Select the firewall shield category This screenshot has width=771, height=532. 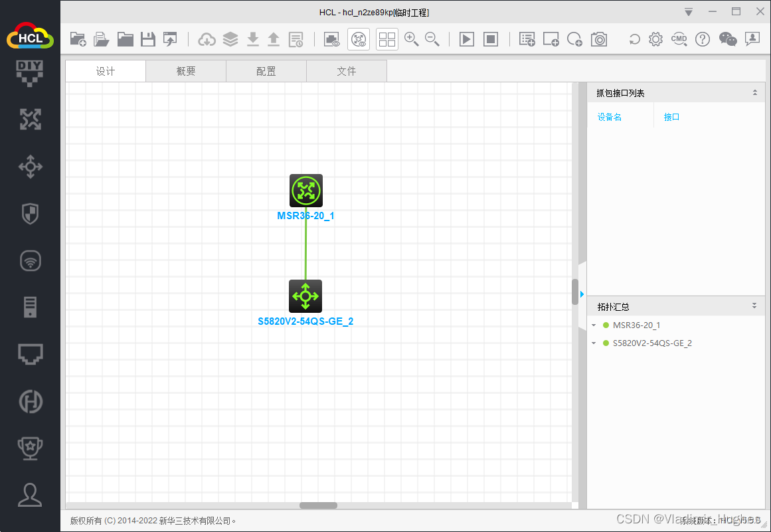tap(30, 213)
